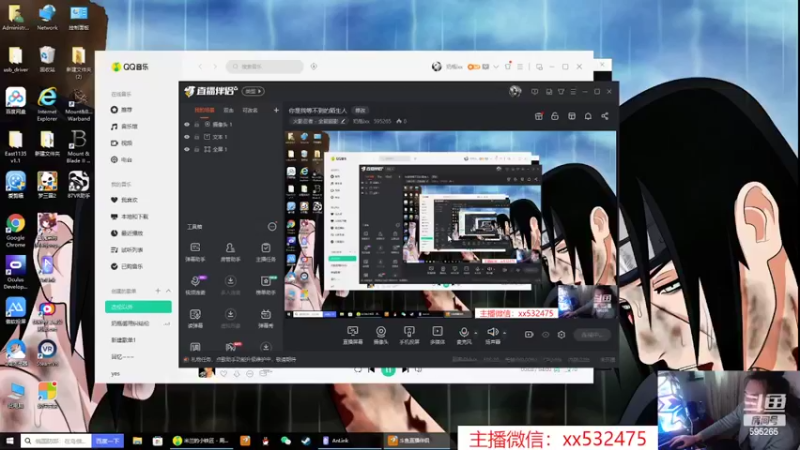Image resolution: width=800 pixels, height=450 pixels.
Task: Toggle lock on 全屏 1 source
Action: (196, 149)
